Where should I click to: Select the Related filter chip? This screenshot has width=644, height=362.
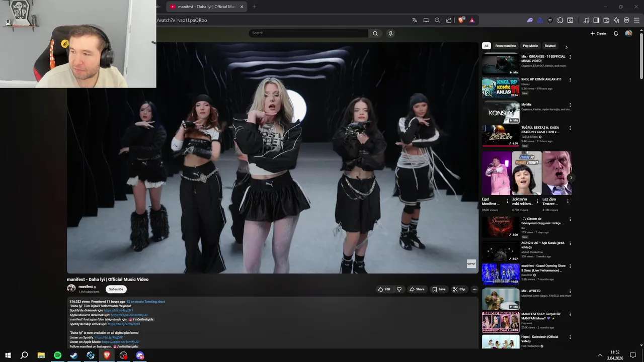(550, 46)
